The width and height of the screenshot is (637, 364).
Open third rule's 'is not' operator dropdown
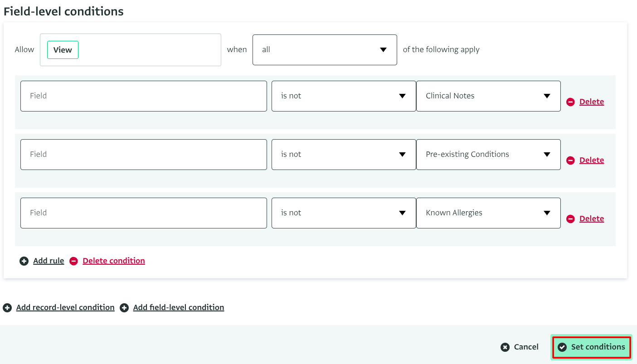point(343,213)
